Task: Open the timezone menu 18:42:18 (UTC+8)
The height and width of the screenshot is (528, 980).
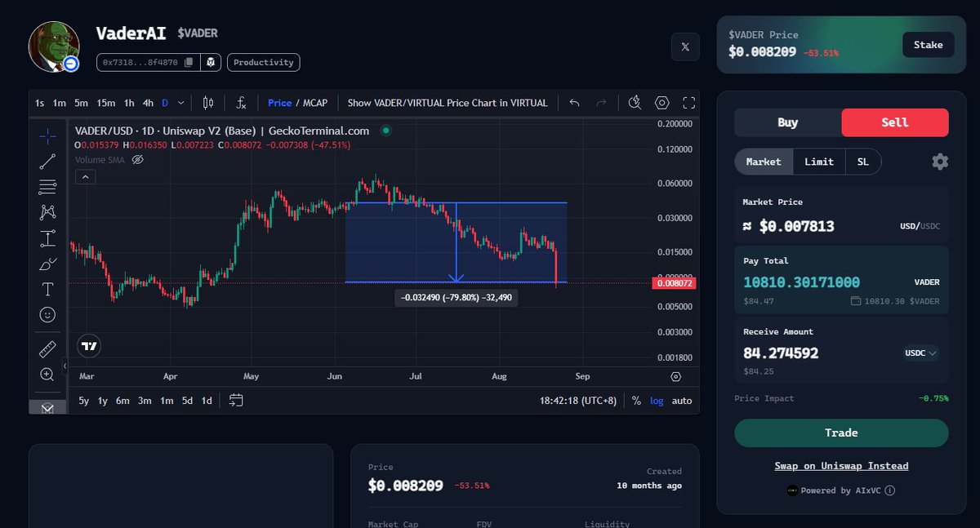Action: (x=578, y=401)
